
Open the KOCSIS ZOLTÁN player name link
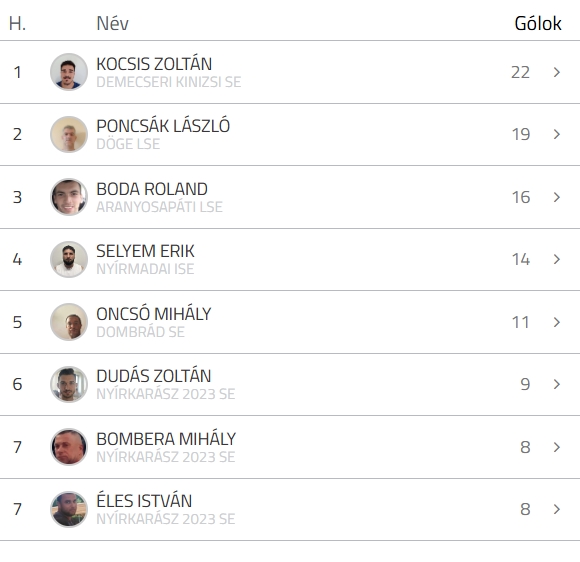click(x=154, y=64)
